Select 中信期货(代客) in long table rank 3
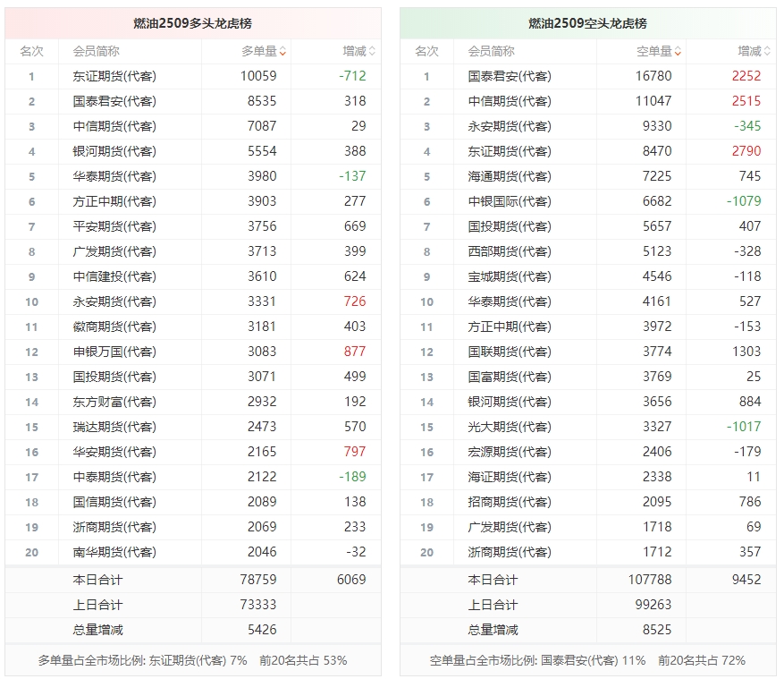Image resolution: width=784 pixels, height=679 pixels. click(114, 126)
